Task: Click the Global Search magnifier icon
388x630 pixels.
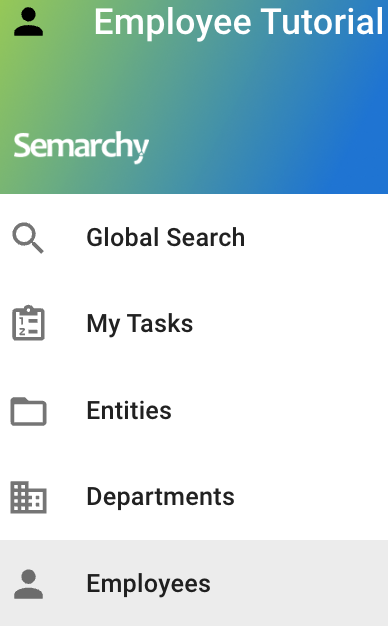Action: click(28, 237)
